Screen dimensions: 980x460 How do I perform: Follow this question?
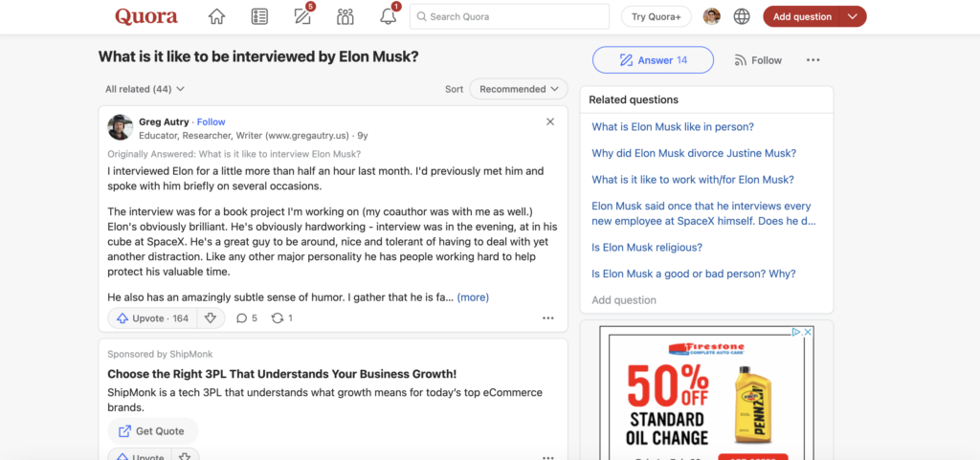pos(758,60)
